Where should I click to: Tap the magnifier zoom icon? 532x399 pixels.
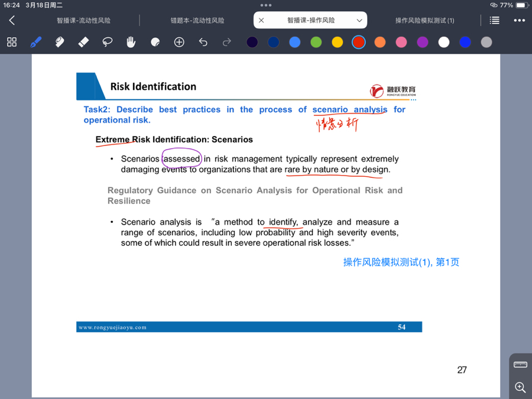[x=520, y=387]
